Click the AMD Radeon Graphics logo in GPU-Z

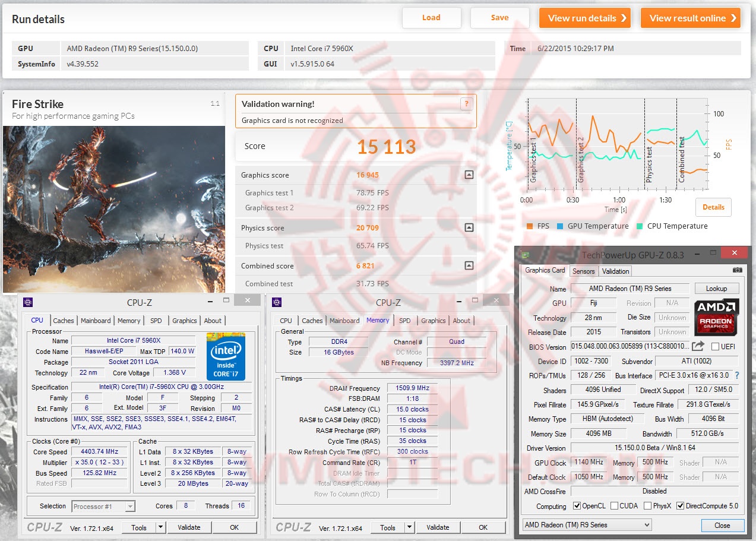717,316
